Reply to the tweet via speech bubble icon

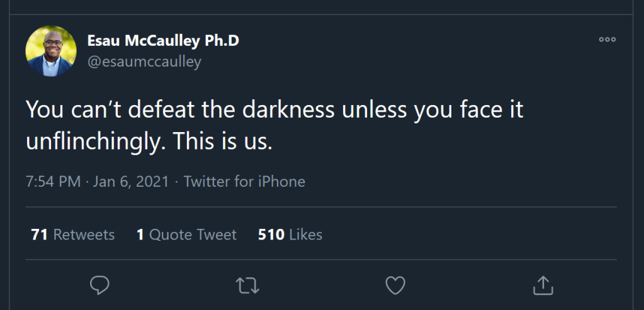tap(99, 286)
